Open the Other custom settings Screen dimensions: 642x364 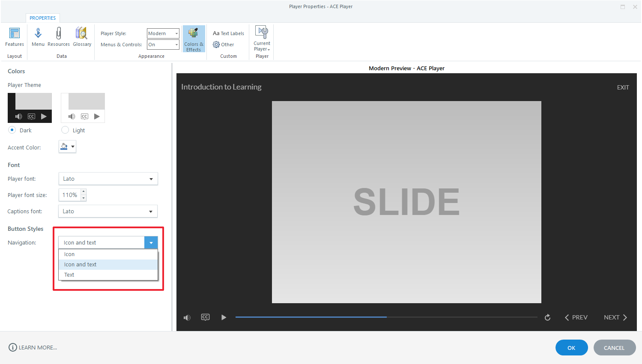(x=224, y=44)
